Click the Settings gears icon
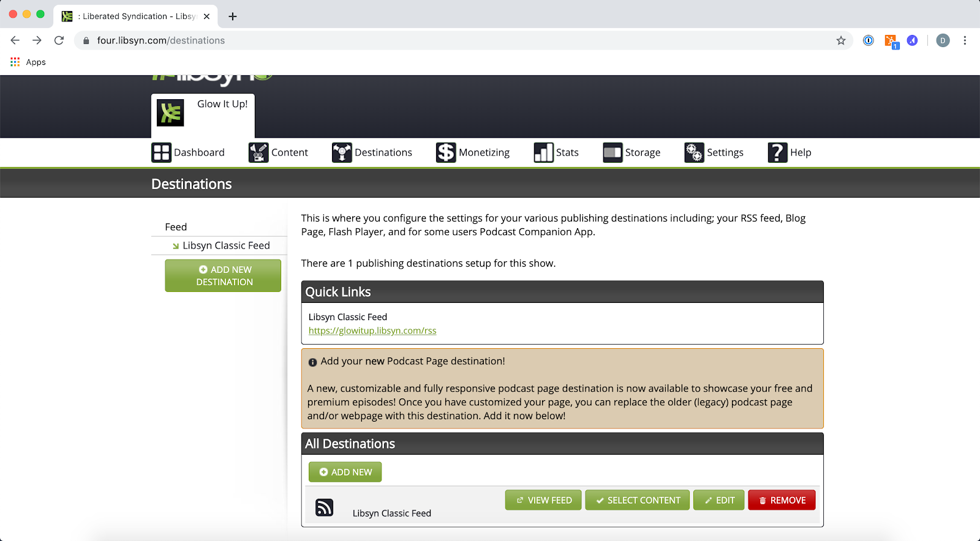This screenshot has width=980, height=541. pyautogui.click(x=694, y=152)
